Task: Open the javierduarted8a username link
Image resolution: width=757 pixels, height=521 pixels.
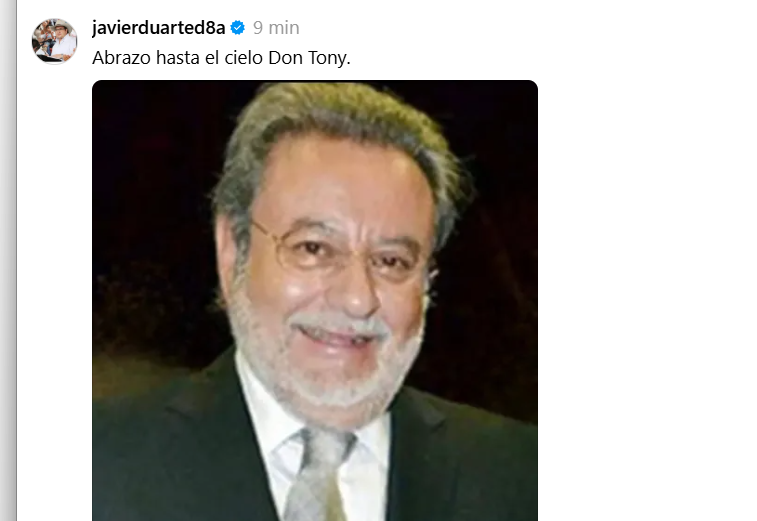Action: pyautogui.click(x=158, y=28)
